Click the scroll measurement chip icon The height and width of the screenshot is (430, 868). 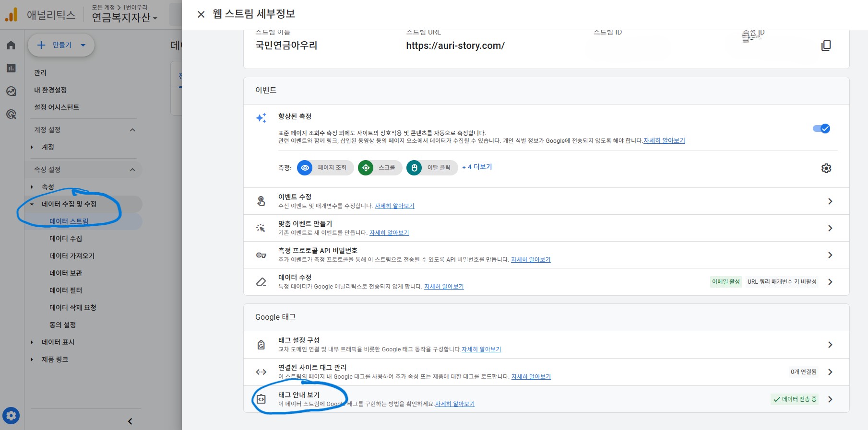(366, 168)
